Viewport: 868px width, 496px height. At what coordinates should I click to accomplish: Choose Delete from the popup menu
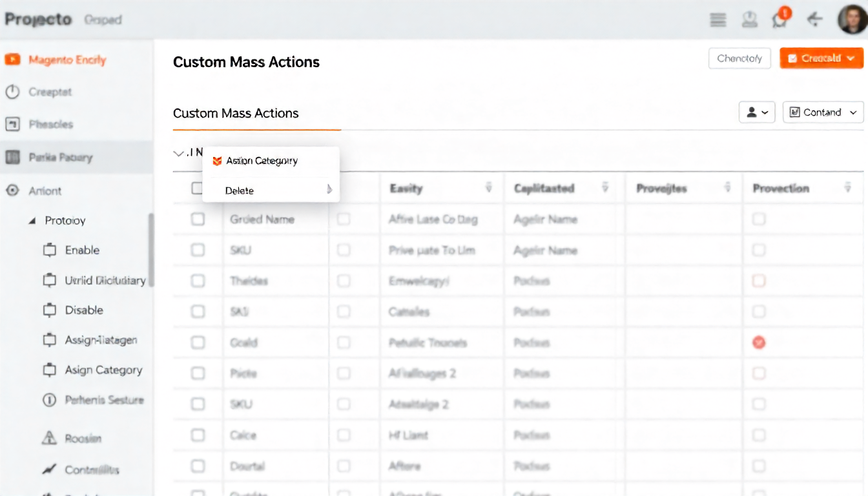coord(240,191)
